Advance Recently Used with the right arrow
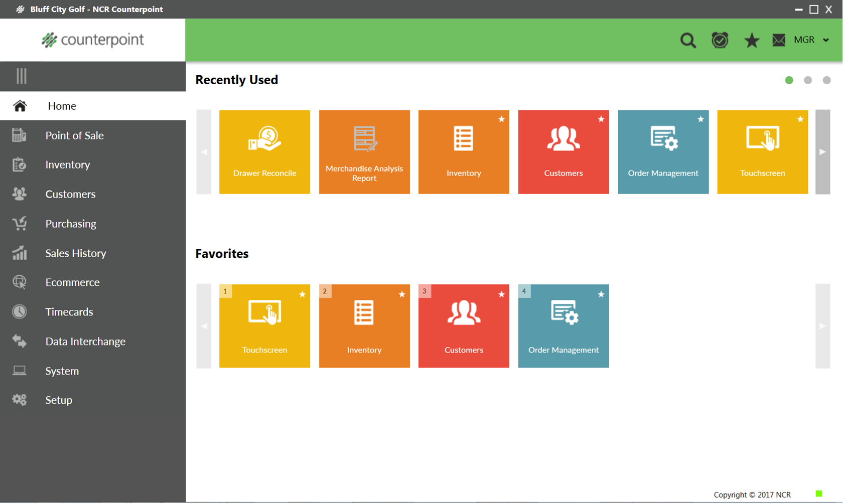 [822, 152]
